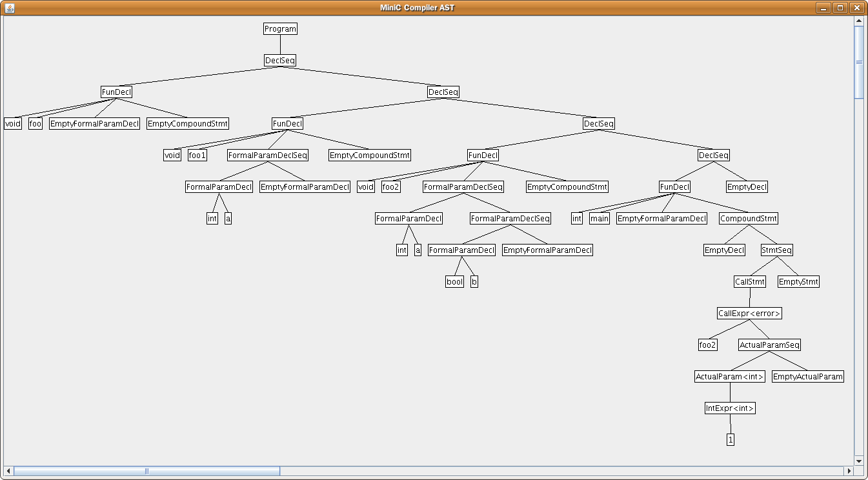Click the horizontal scrollbar thumb
The width and height of the screenshot is (868, 480).
pyautogui.click(x=146, y=471)
